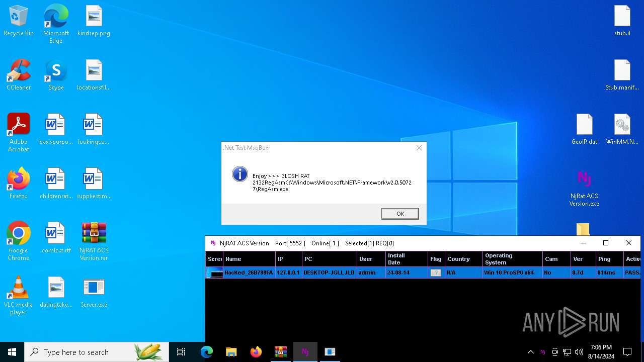Screen dimensions: 644x362
Task: Open Firefox desktop shortcut
Action: (19, 184)
